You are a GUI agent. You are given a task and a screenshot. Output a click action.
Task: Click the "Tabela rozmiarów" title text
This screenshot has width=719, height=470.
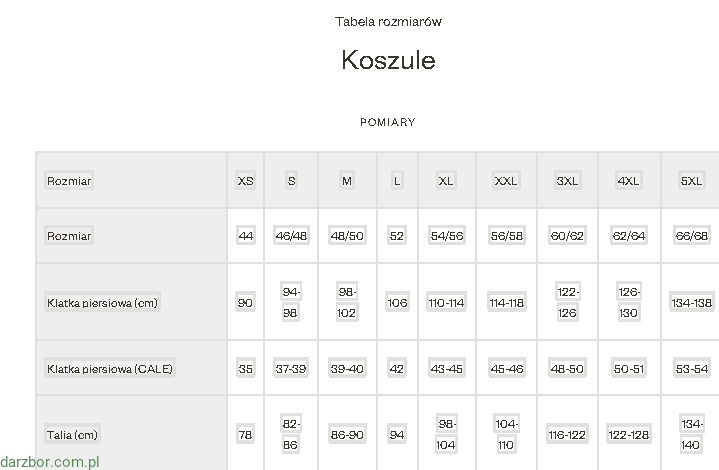[x=388, y=21]
